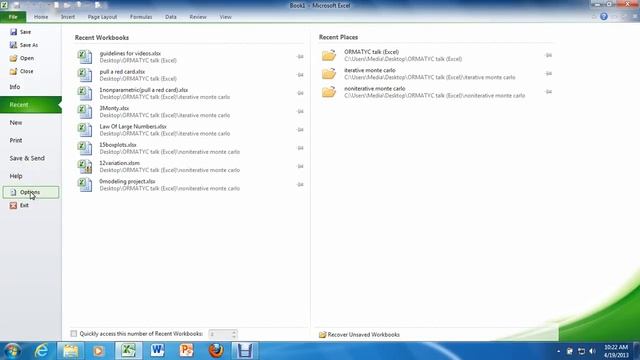Open PowerPoint from the taskbar
The height and width of the screenshot is (360, 640).
186,351
